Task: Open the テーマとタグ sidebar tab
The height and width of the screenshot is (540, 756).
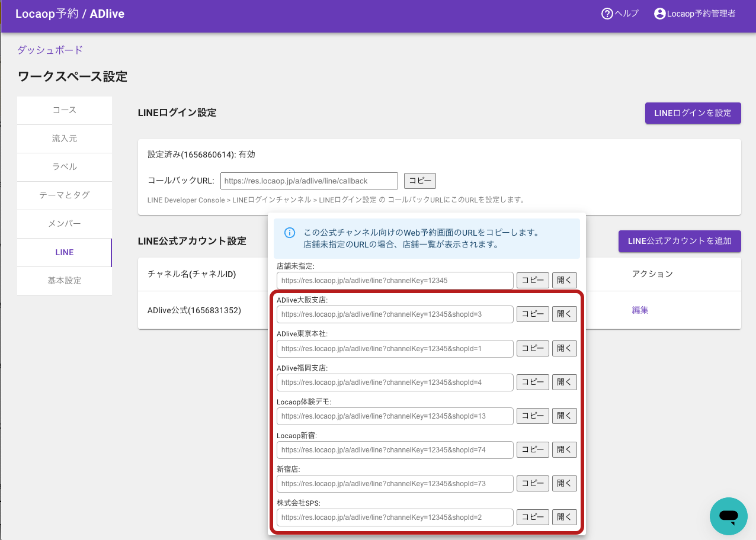Action: (65, 195)
